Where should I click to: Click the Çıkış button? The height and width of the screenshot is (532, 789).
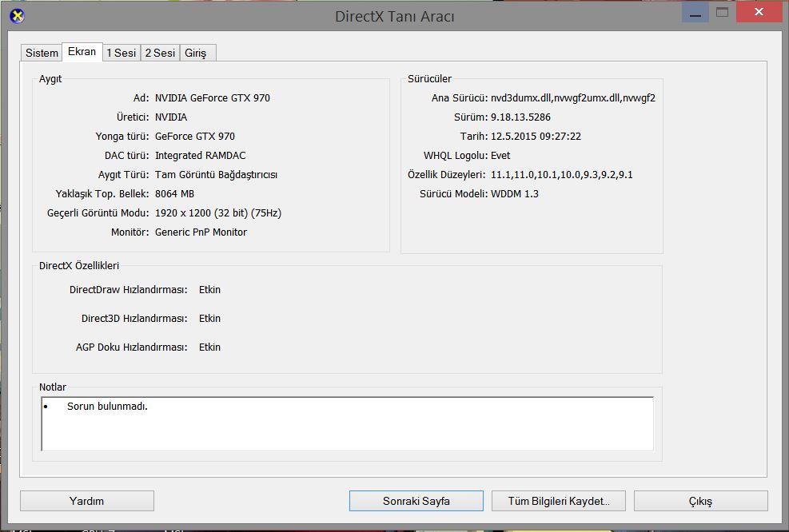(x=701, y=501)
